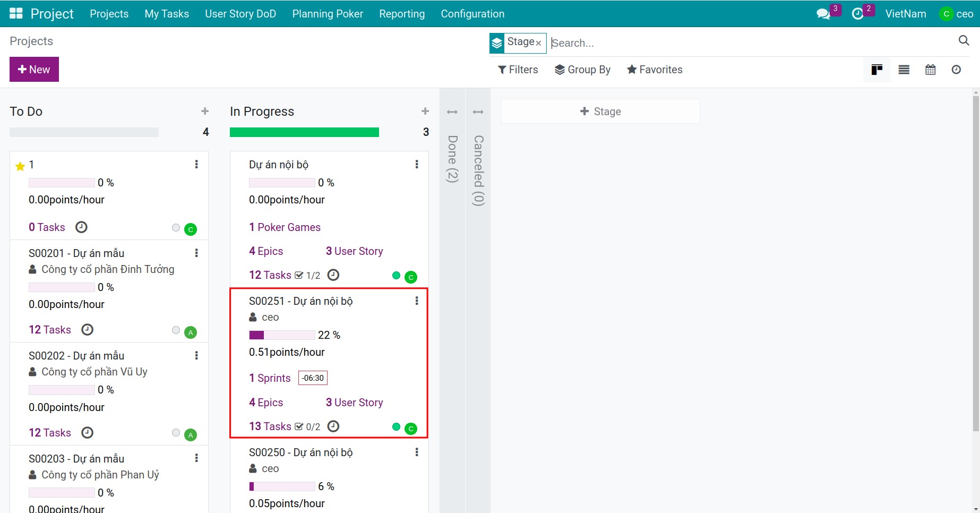This screenshot has height=513, width=980.
Task: Open the Configuration menu
Action: pyautogui.click(x=472, y=14)
